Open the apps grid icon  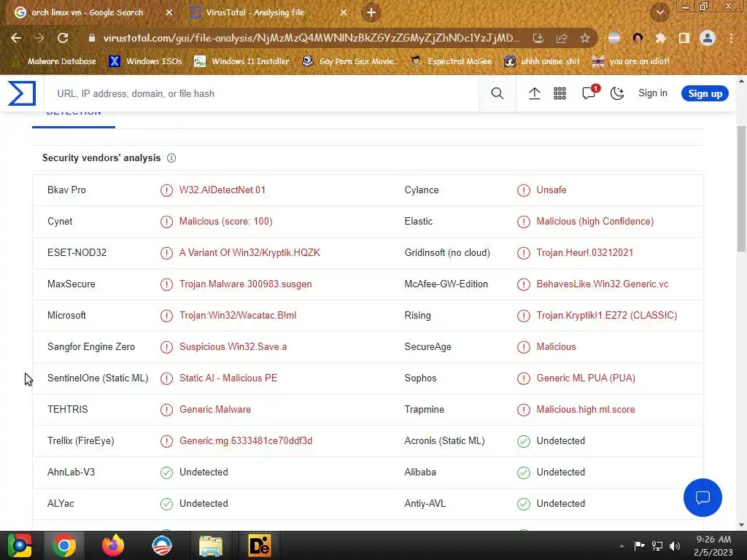pos(560,93)
